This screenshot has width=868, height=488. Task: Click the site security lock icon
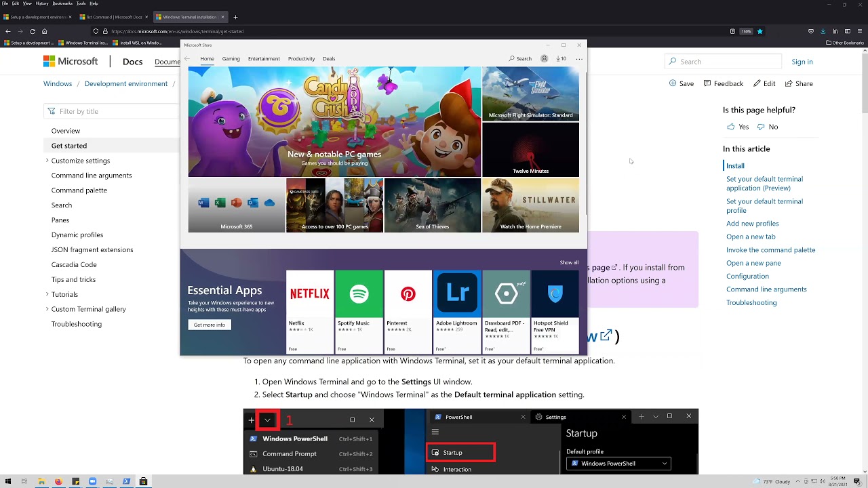click(105, 31)
